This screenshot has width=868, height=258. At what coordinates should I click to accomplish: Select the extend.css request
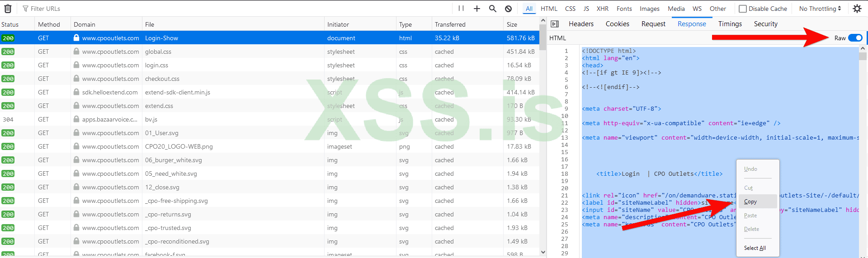point(269,106)
